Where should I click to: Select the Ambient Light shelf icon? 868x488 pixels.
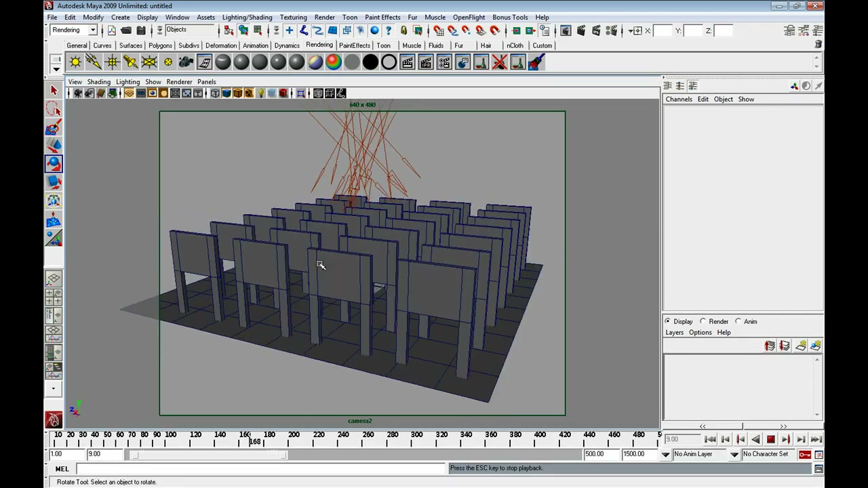click(75, 62)
